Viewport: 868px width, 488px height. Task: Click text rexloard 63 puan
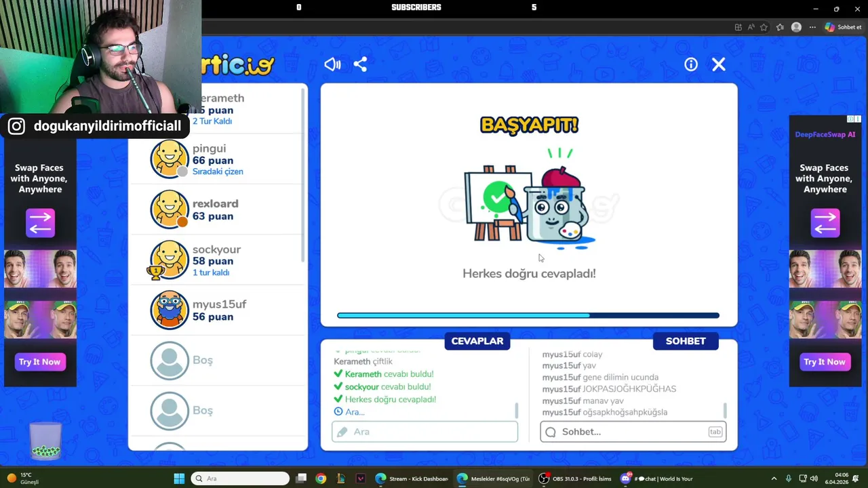(215, 210)
